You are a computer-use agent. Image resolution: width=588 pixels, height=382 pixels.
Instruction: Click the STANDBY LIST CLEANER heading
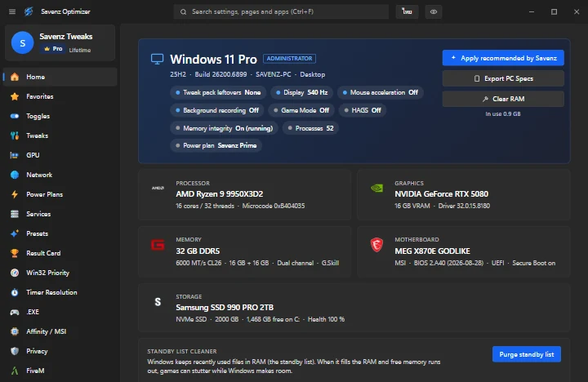pos(182,351)
